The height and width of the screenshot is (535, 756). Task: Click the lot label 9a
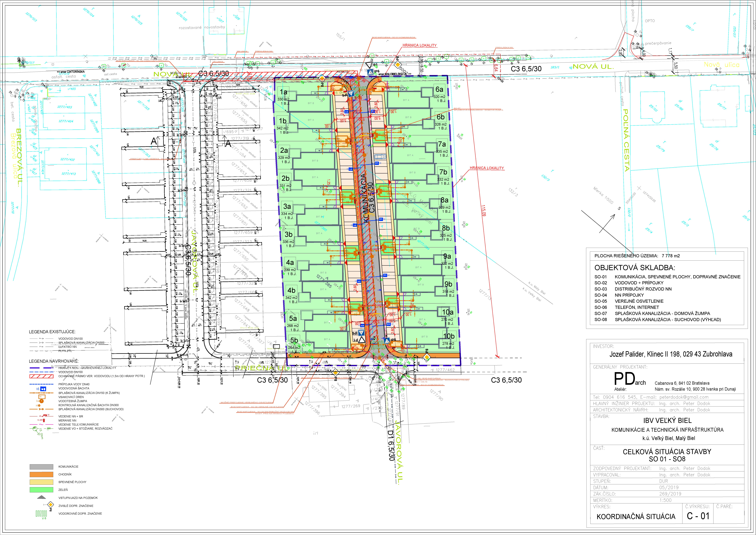pos(447,256)
